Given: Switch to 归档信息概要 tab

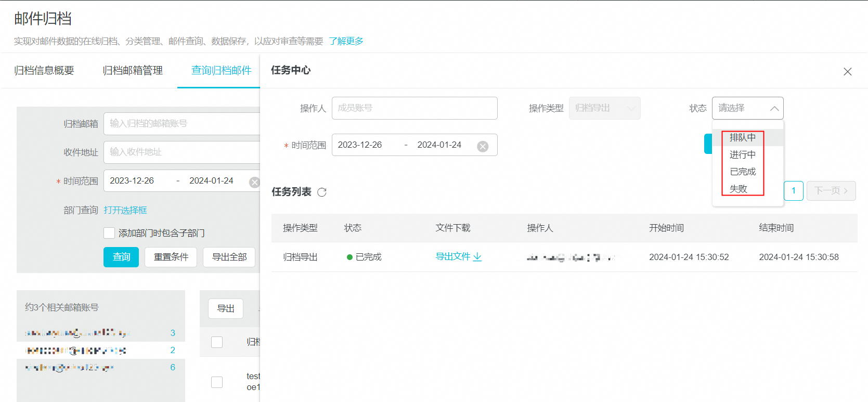Looking at the screenshot, I should pos(44,71).
